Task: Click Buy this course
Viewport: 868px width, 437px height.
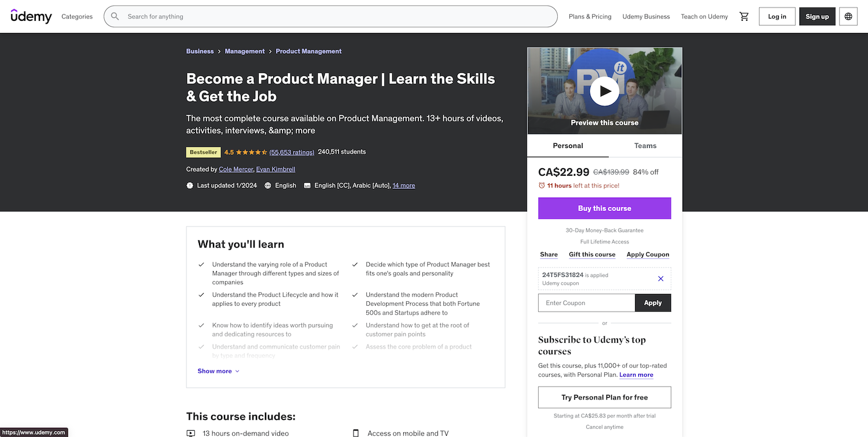Action: [x=605, y=208]
